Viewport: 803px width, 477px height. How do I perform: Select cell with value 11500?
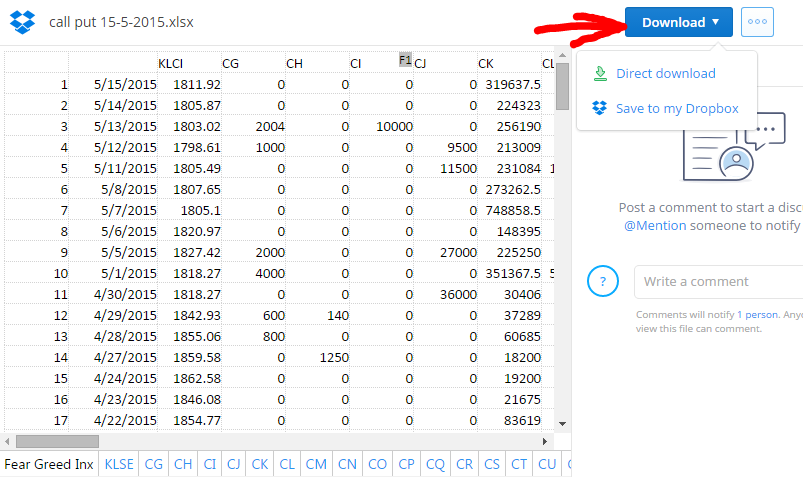click(x=446, y=168)
